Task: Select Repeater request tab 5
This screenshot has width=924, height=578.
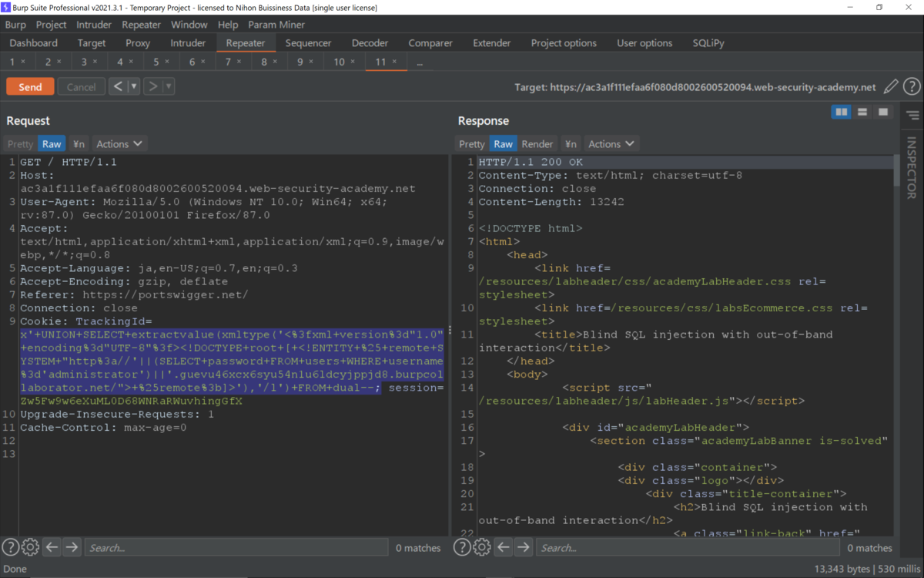Action: click(x=161, y=62)
